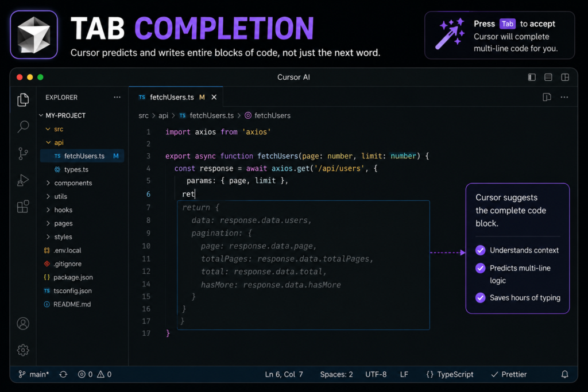
Task: Click Ln 6, Col 7 status entry
Action: (x=284, y=374)
